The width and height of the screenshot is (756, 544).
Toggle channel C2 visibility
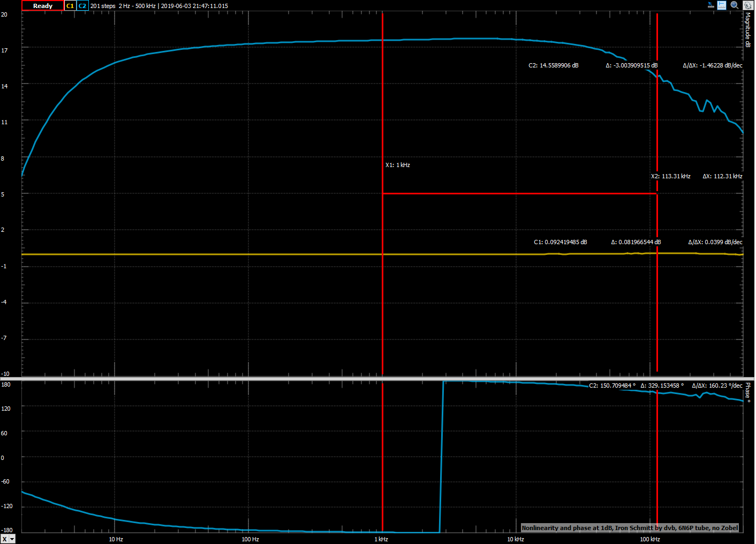(x=82, y=6)
